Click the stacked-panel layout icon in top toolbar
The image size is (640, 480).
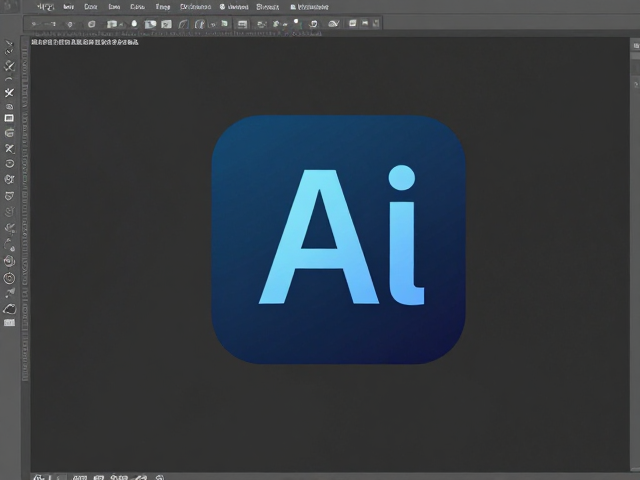coord(242,24)
